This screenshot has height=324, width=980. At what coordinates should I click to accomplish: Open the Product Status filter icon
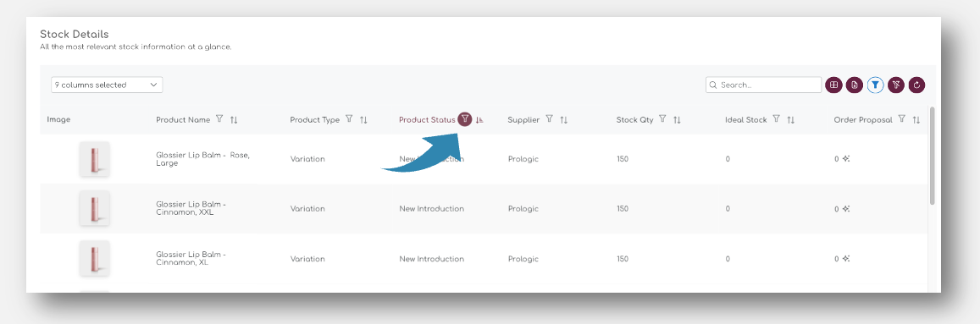point(464,119)
